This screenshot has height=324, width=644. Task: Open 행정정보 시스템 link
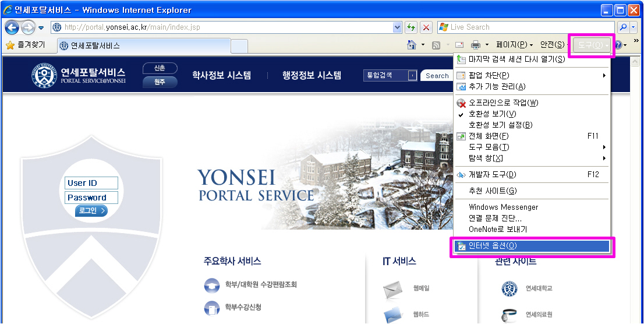coord(312,75)
